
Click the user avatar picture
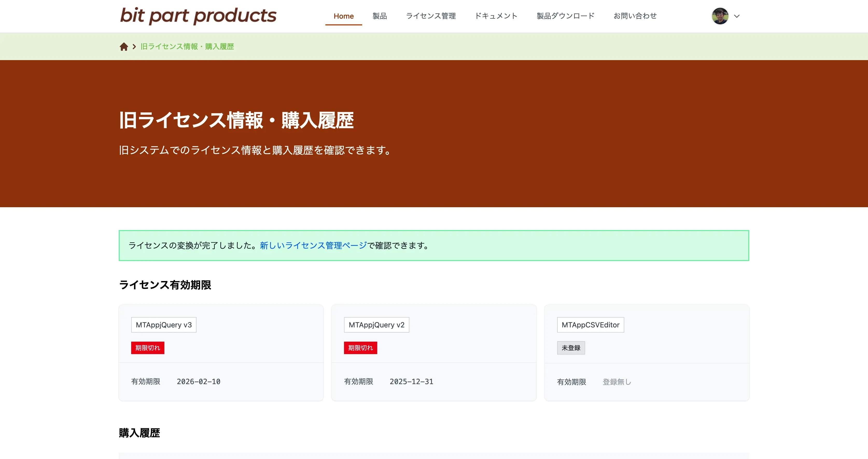coord(720,16)
